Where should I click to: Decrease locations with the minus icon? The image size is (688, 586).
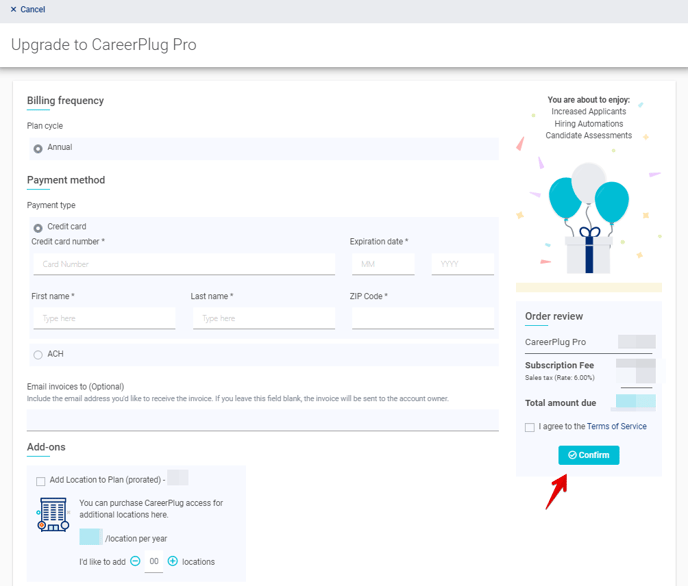[x=136, y=561]
